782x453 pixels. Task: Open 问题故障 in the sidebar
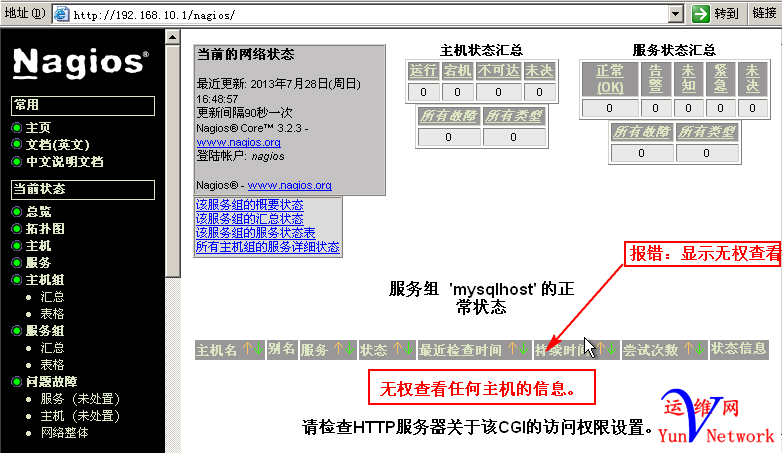pos(51,382)
